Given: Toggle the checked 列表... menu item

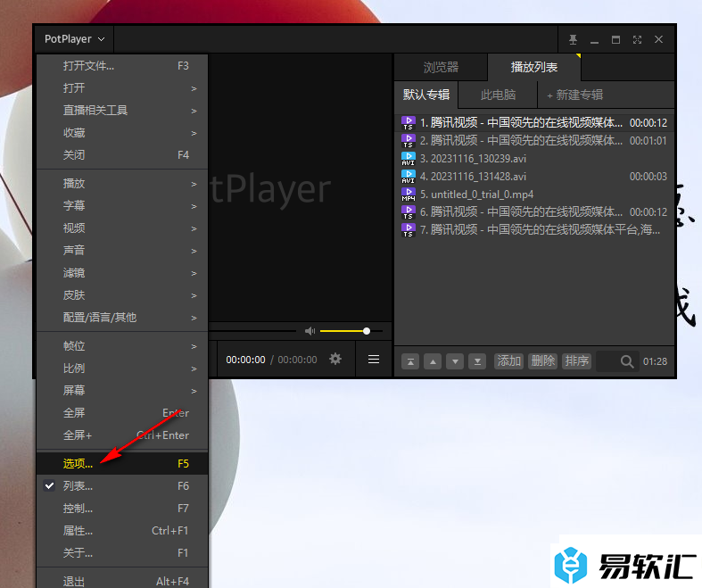Looking at the screenshot, I should 122,486.
